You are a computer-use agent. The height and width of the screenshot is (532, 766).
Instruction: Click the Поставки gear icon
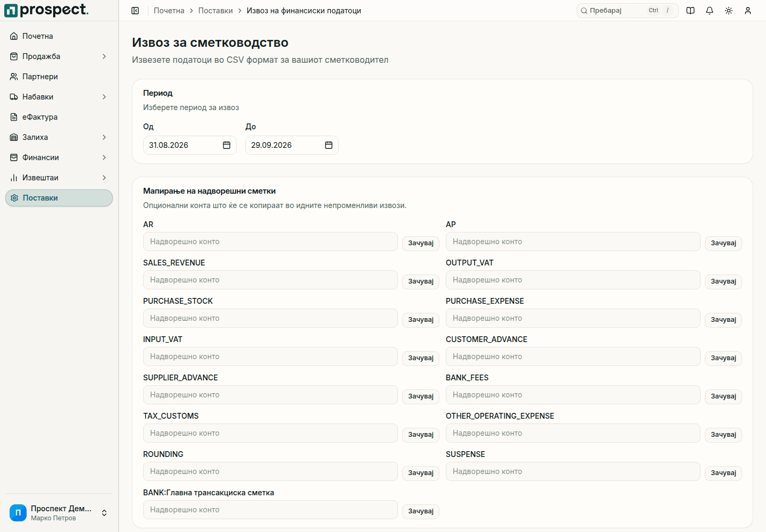pyautogui.click(x=14, y=198)
